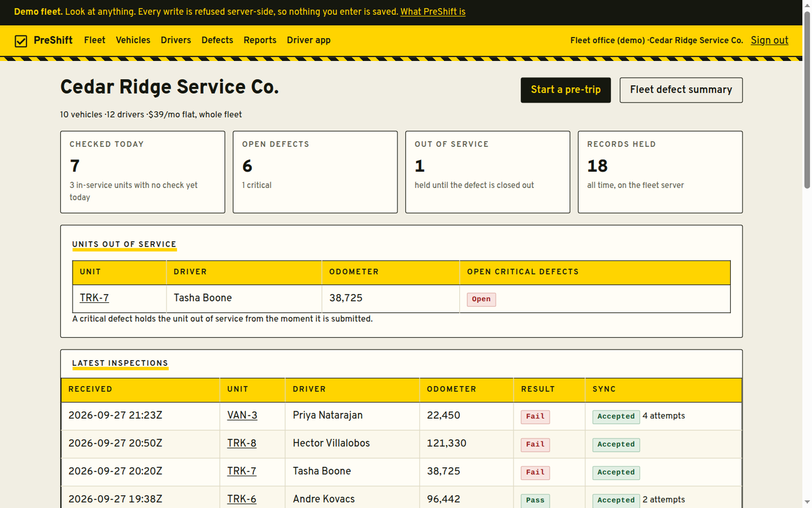The width and height of the screenshot is (812, 508).
Task: Open VAN-3 unit link in Latest Inspections
Action: coord(242,416)
